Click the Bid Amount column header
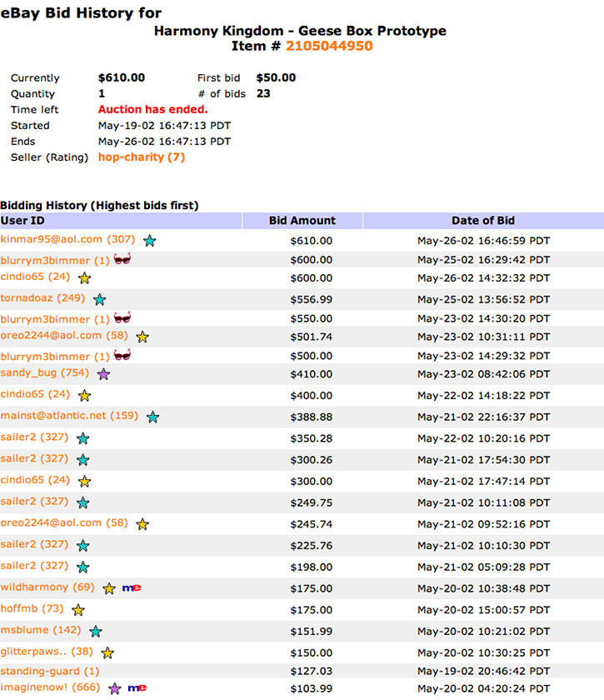The image size is (604, 700). (302, 221)
